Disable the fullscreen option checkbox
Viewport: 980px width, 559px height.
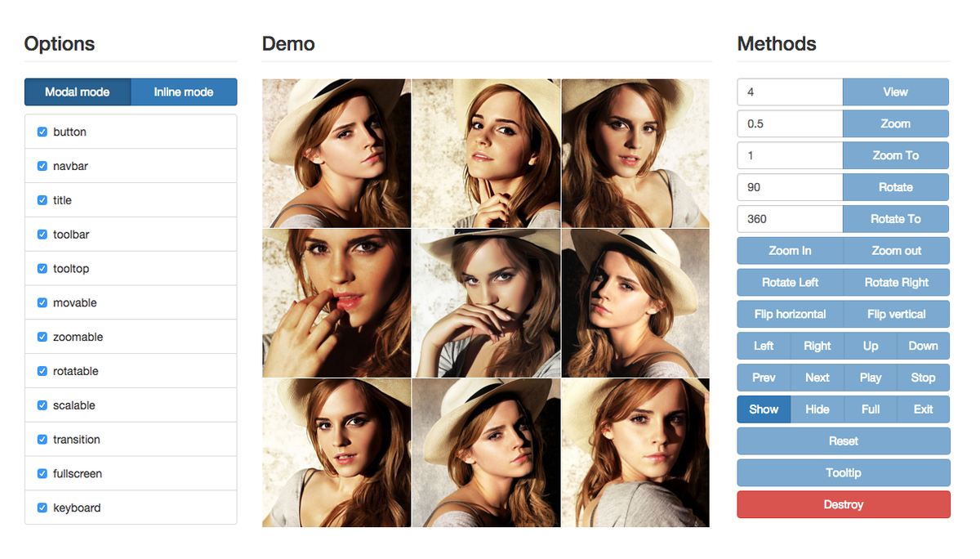(x=42, y=473)
